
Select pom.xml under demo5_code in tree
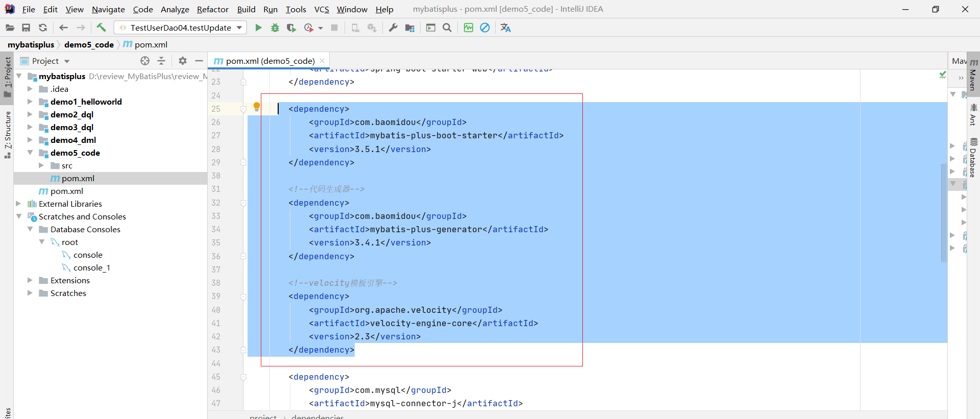click(x=78, y=178)
